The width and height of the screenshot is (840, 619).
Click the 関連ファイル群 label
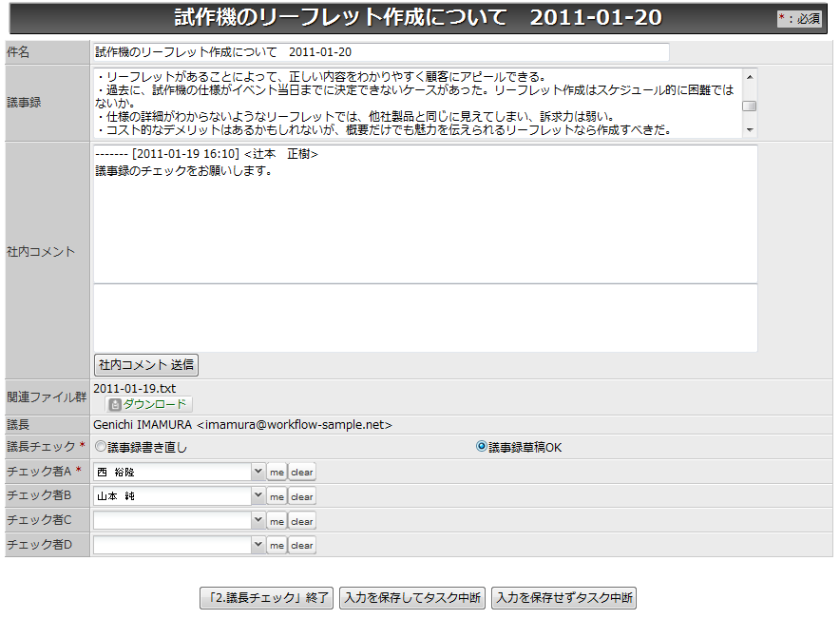point(47,397)
